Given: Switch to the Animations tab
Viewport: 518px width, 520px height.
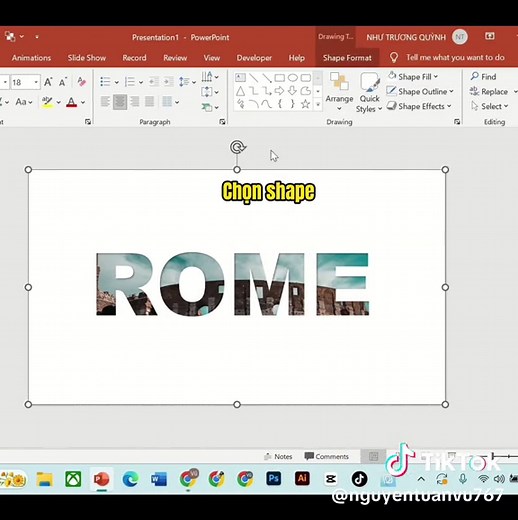Looking at the screenshot, I should pyautogui.click(x=31, y=58).
